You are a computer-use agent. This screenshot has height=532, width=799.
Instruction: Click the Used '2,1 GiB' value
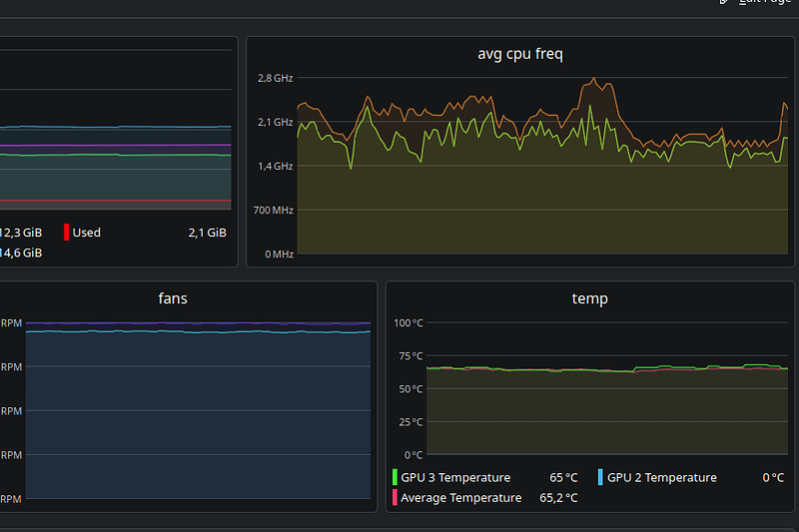pyautogui.click(x=208, y=233)
